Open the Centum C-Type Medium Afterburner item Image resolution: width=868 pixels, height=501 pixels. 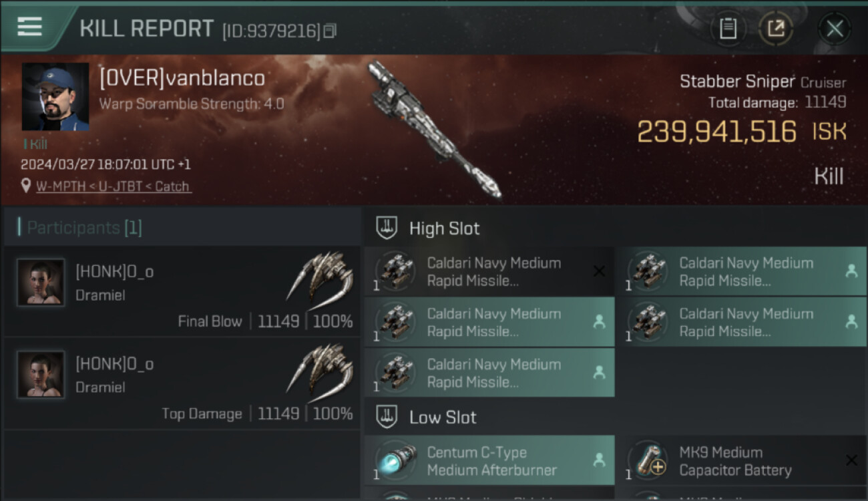[x=491, y=461]
